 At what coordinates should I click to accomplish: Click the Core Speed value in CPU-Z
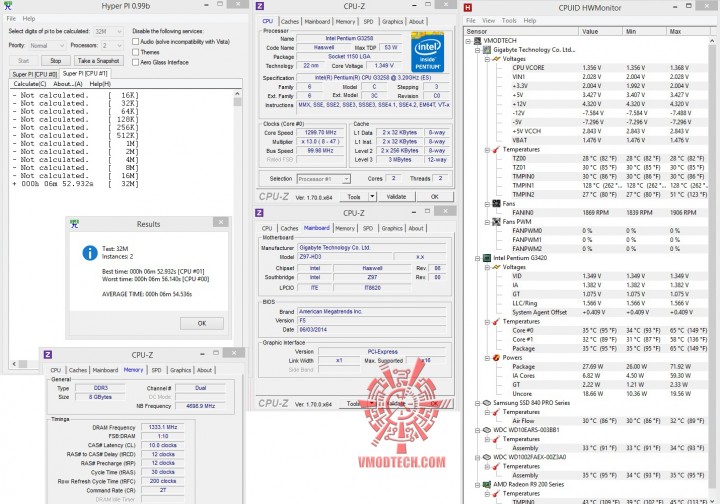pos(320,133)
